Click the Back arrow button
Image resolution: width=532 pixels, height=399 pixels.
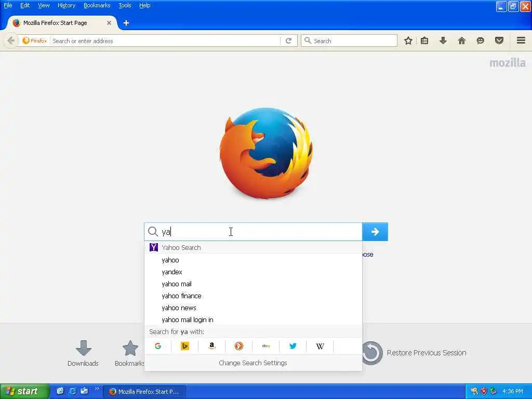11,41
